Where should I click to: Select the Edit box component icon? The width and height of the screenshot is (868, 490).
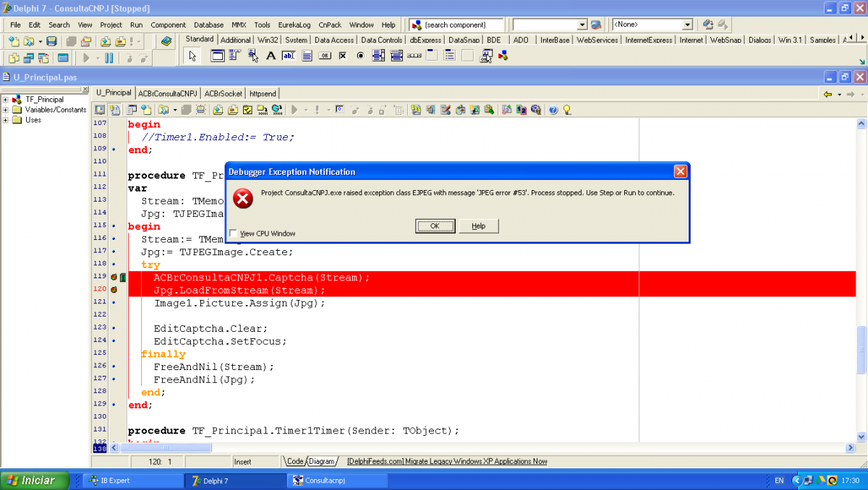[x=288, y=56]
